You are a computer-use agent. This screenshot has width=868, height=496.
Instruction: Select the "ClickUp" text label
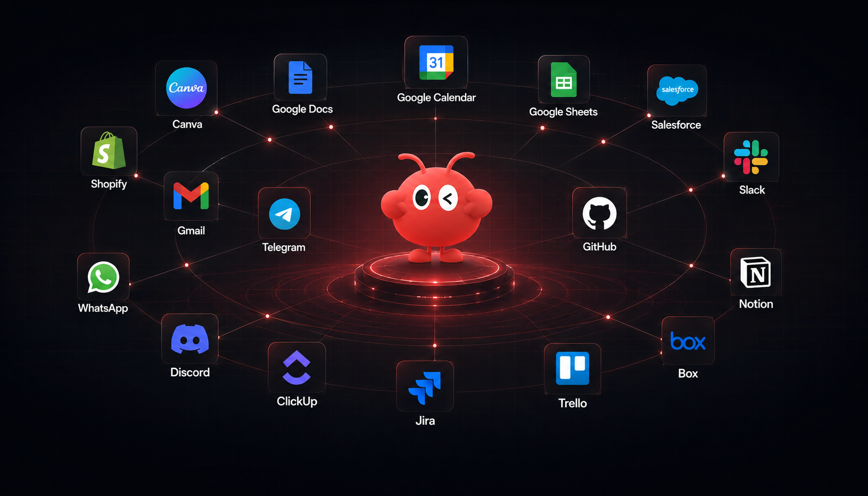click(x=297, y=401)
